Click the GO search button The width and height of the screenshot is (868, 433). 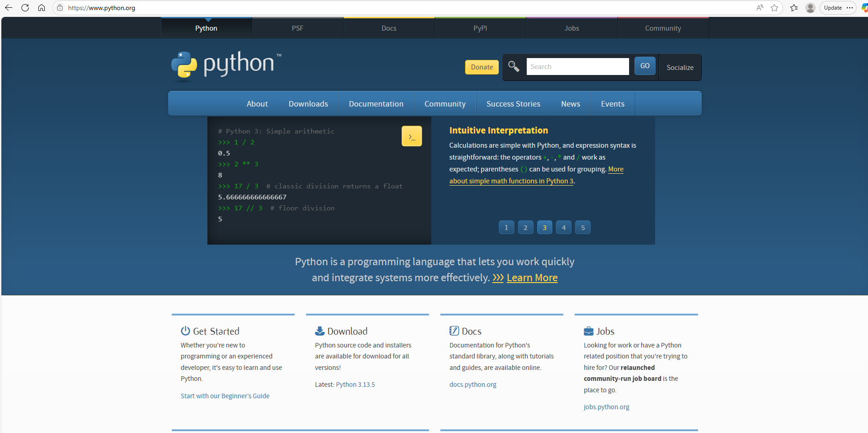pyautogui.click(x=645, y=66)
